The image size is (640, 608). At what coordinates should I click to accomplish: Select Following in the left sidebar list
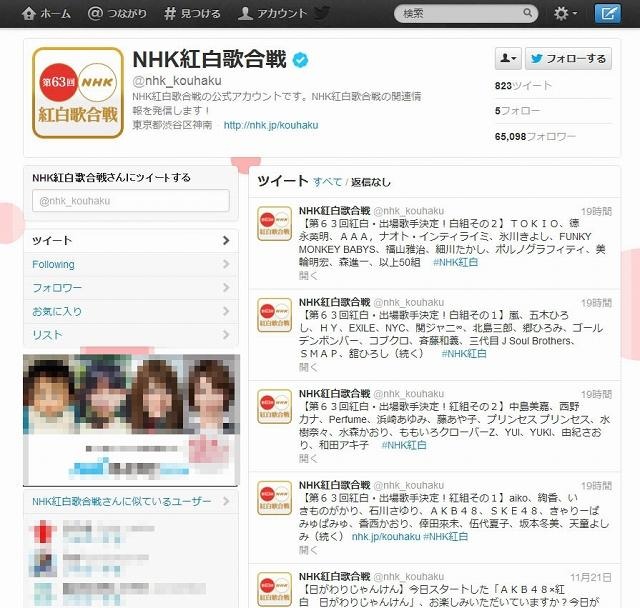[x=131, y=264]
